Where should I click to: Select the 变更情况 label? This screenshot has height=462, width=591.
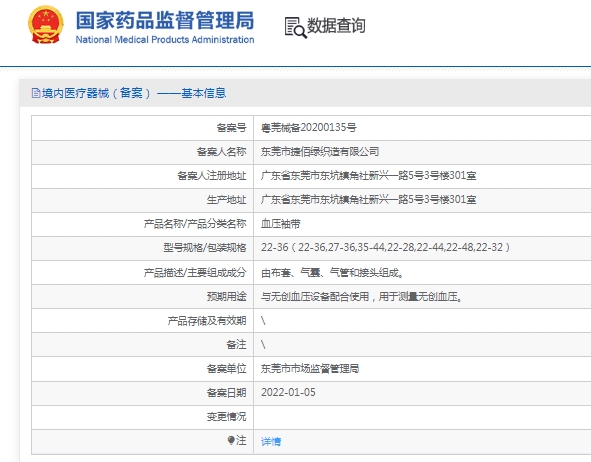[x=227, y=416]
